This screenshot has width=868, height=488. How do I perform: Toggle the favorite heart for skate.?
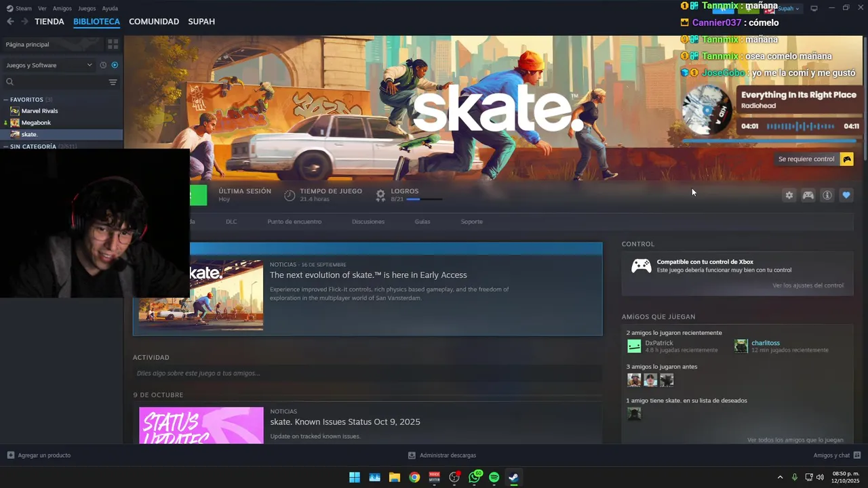pyautogui.click(x=846, y=195)
